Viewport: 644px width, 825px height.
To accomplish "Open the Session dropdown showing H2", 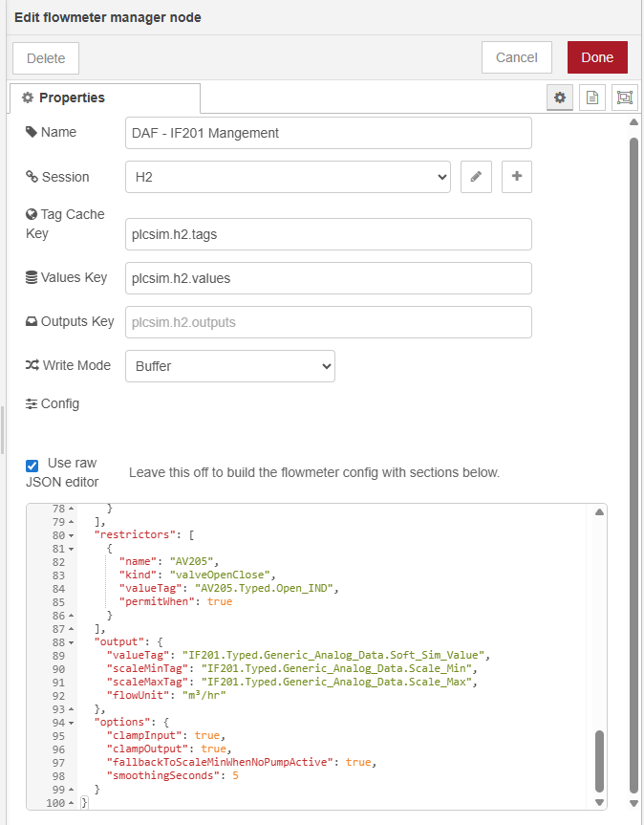I will tap(288, 177).
